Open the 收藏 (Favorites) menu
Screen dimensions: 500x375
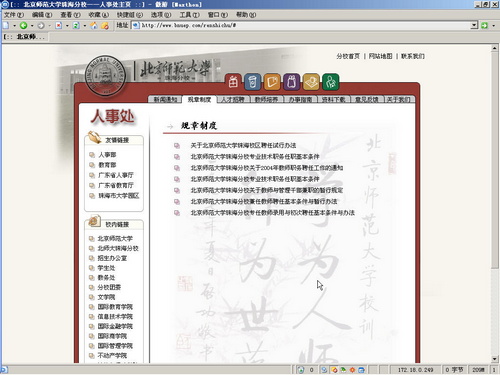[99, 15]
